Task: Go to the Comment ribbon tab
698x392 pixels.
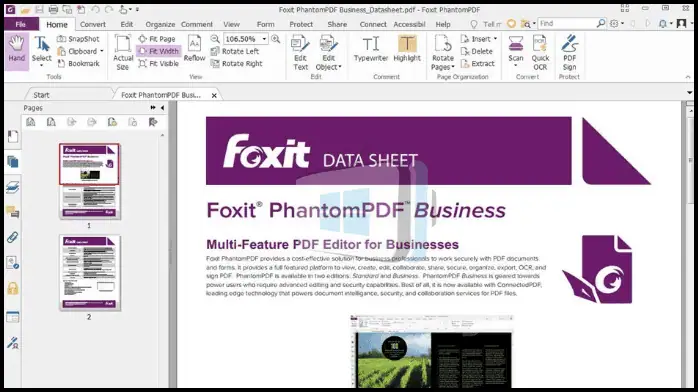Action: 197,24
